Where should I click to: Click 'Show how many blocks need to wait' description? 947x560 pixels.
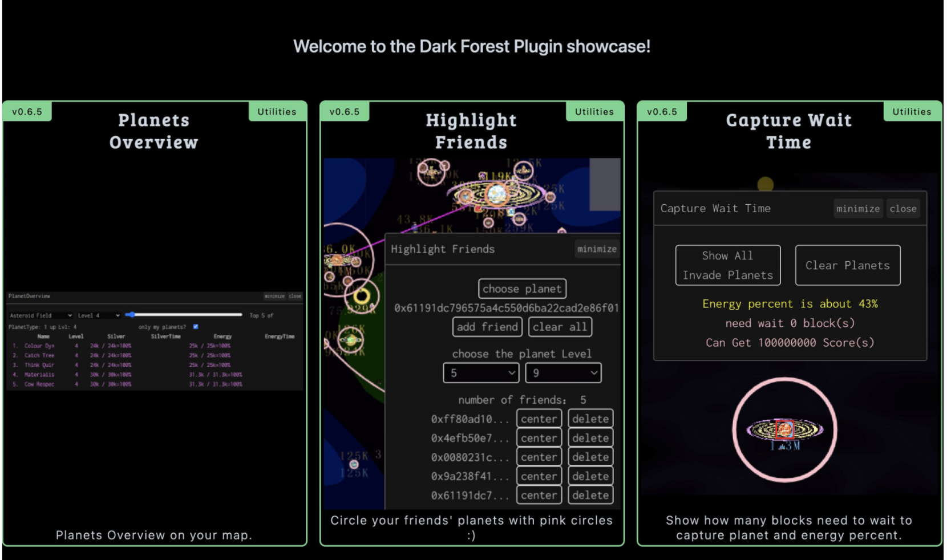coord(789,527)
